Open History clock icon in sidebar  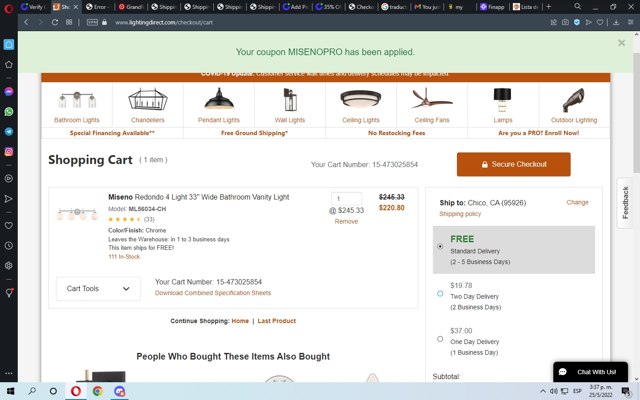point(9,245)
